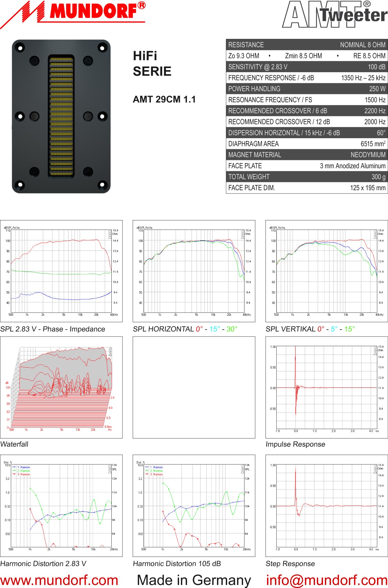Select the 'Step Response' caption

click(x=290, y=564)
